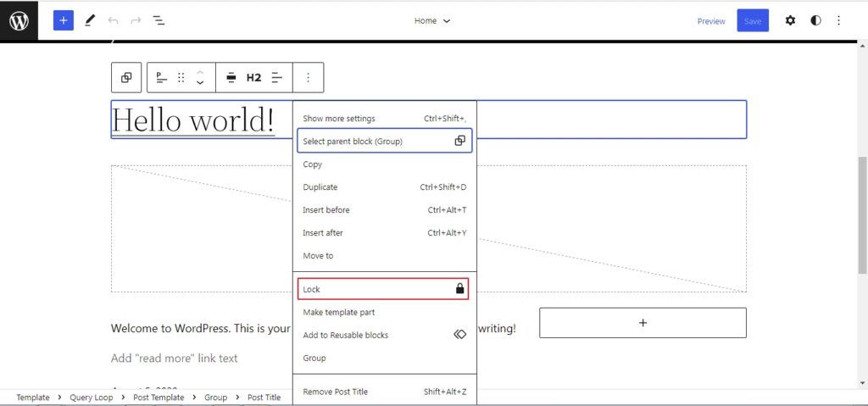This screenshot has height=406, width=868.
Task: Open the top bar Options three-dots menu
Action: point(838,20)
